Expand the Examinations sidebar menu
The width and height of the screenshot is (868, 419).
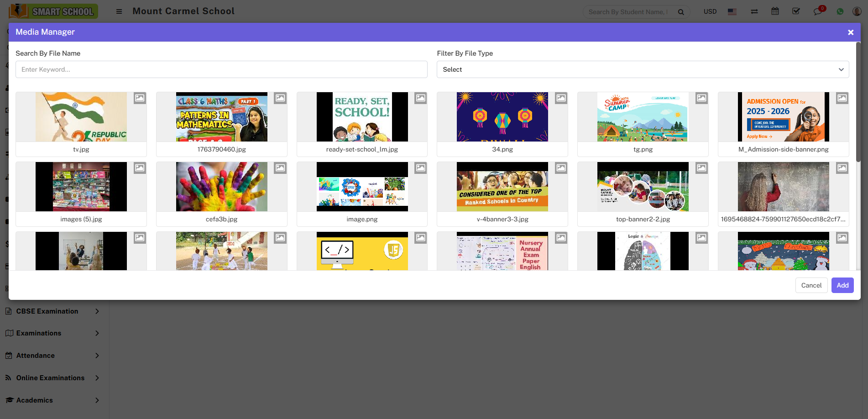pos(52,333)
